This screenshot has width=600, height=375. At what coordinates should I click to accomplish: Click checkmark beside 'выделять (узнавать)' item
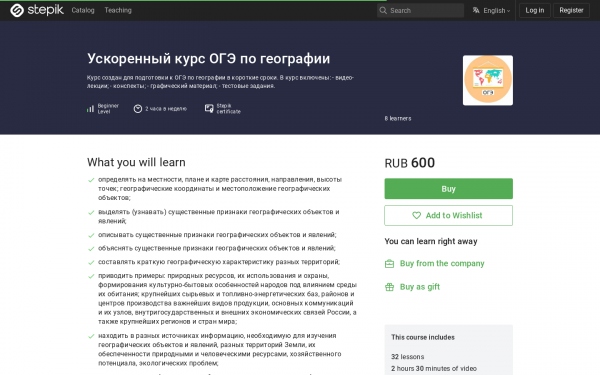[91, 212]
